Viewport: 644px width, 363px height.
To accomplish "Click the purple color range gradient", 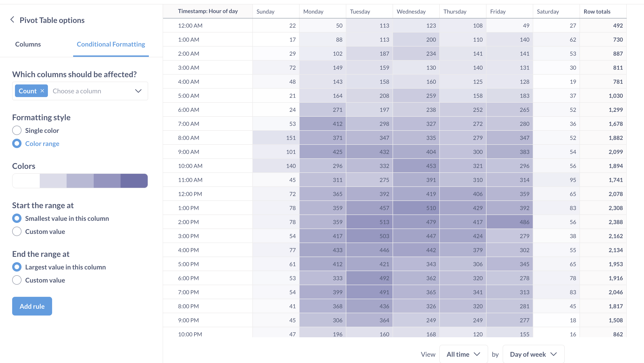I will [80, 181].
